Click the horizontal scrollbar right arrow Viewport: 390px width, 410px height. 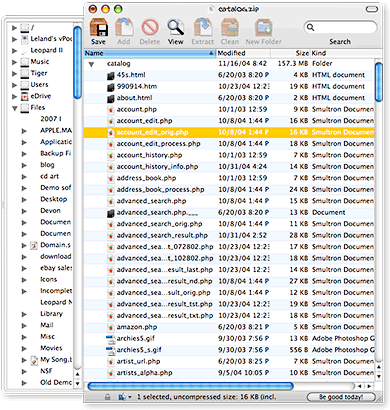point(369,386)
